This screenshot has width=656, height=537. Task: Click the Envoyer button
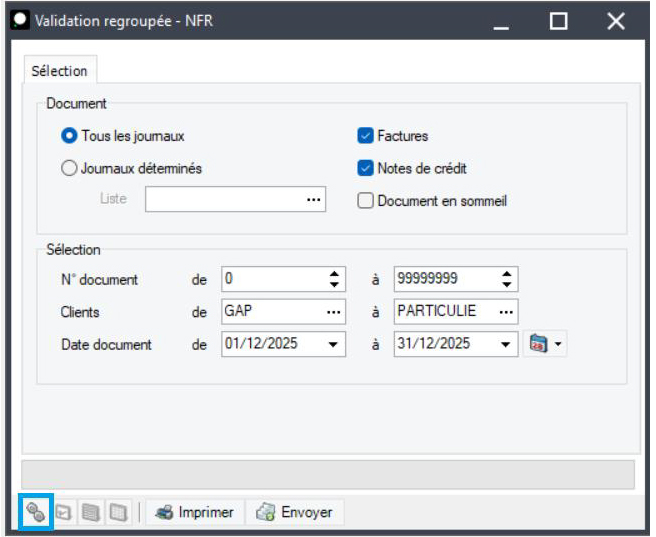point(295,513)
